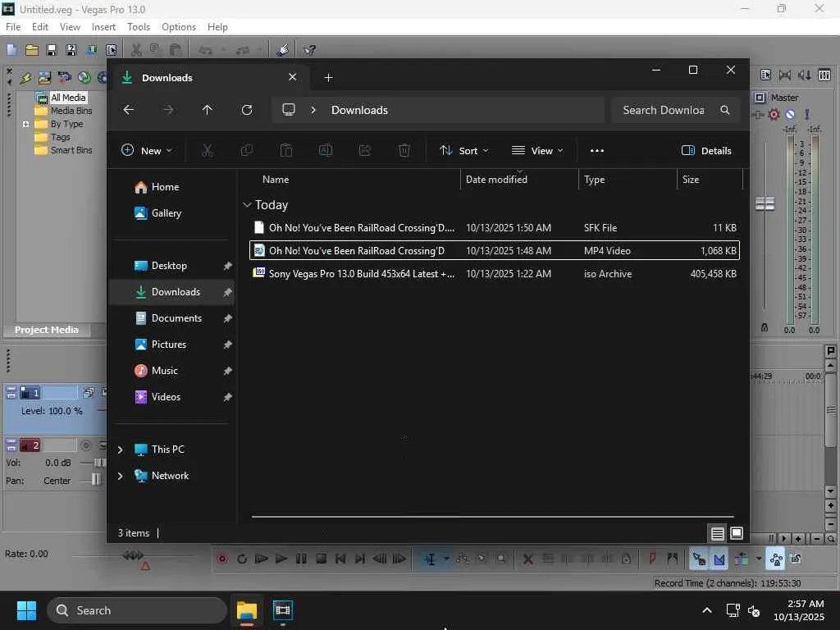This screenshot has width=840, height=630.
Task: Expand the By Type folder in Project Media
Action: click(25, 124)
